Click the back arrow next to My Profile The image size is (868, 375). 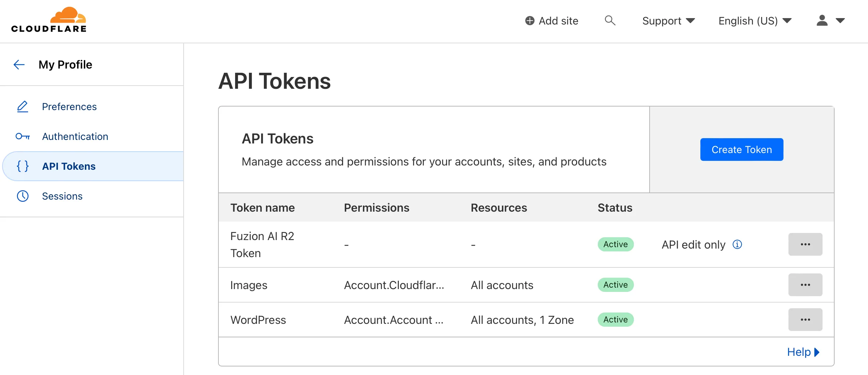click(19, 65)
